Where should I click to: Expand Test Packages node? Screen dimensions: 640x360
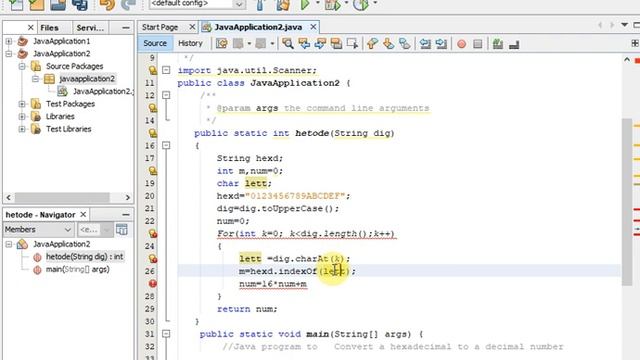pyautogui.click(x=22, y=104)
